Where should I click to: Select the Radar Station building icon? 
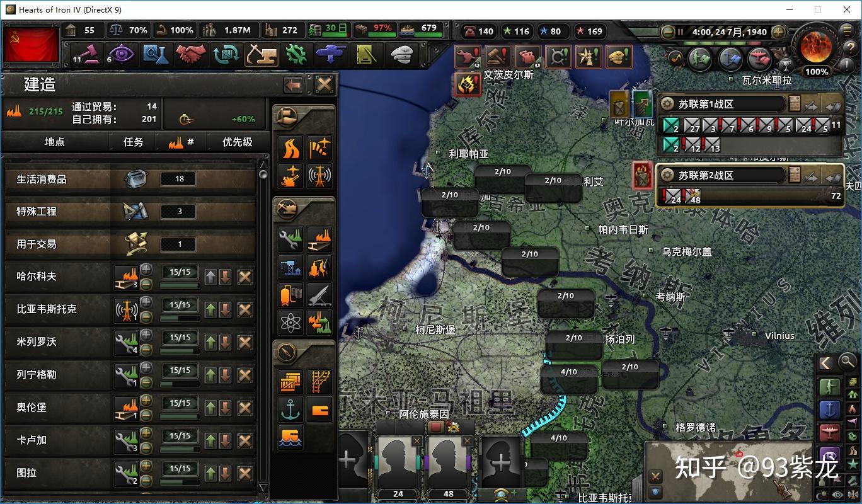(319, 176)
